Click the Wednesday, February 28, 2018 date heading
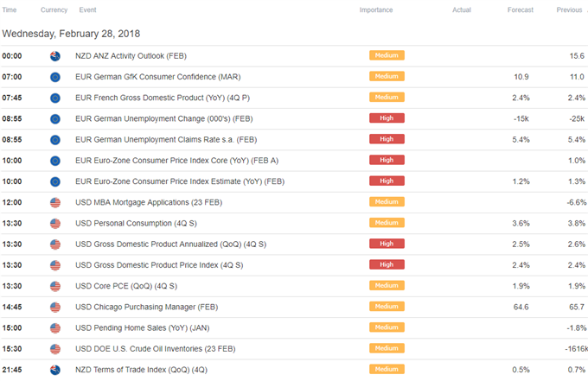Image resolution: width=588 pixels, height=381 pixels. click(71, 34)
